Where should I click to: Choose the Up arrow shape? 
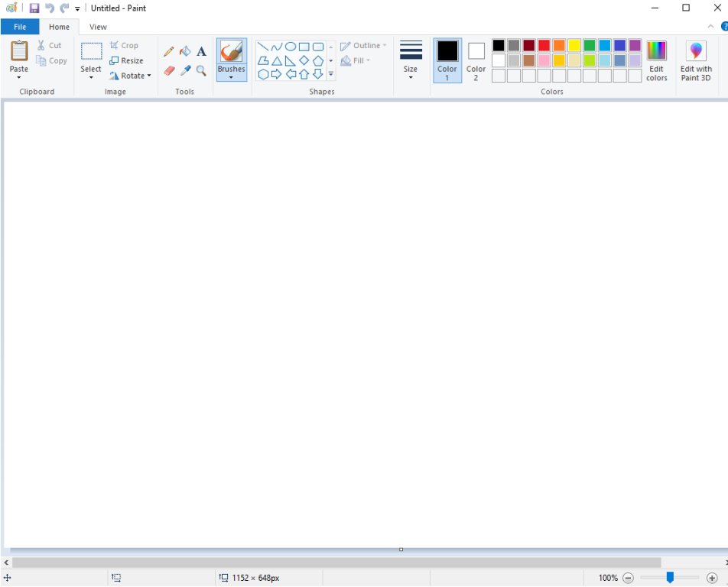click(304, 74)
